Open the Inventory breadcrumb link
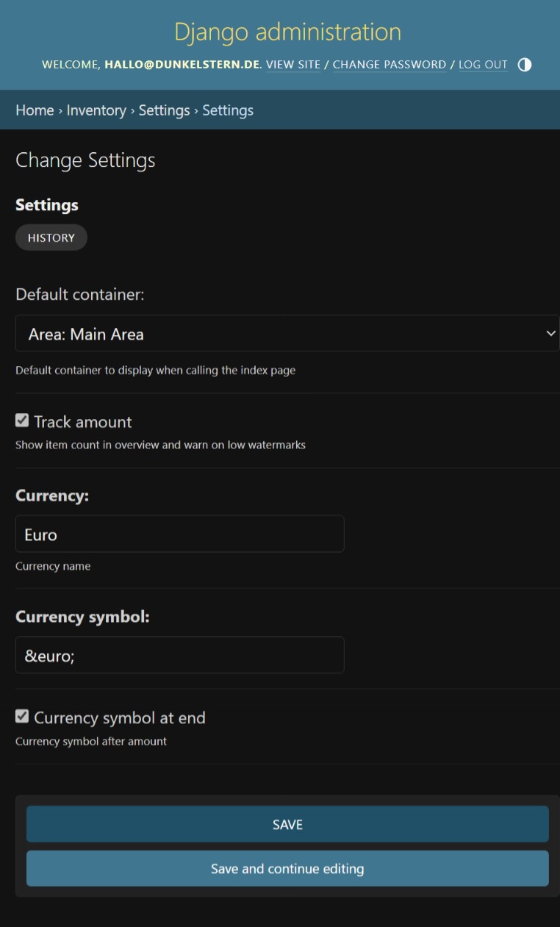 tap(96, 110)
